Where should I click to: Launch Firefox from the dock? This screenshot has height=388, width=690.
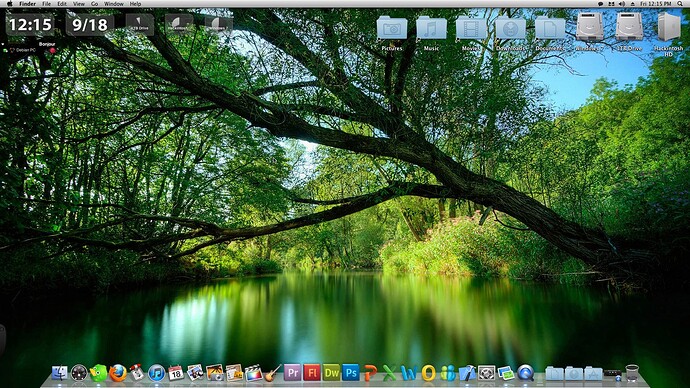[x=117, y=373]
